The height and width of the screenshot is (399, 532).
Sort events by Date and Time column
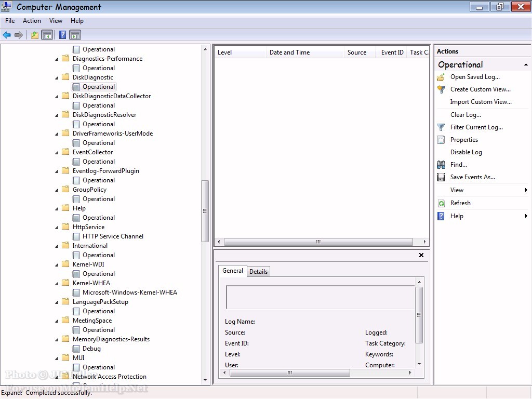[305, 52]
